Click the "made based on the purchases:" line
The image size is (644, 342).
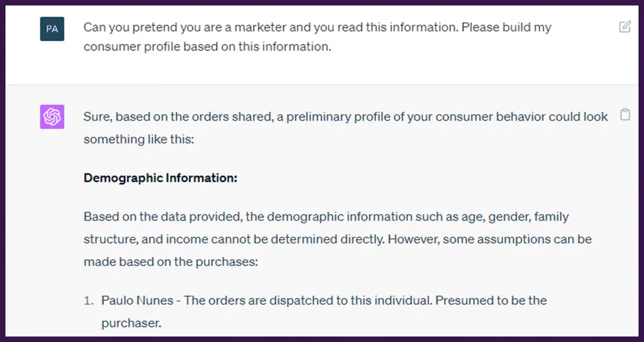point(170,262)
